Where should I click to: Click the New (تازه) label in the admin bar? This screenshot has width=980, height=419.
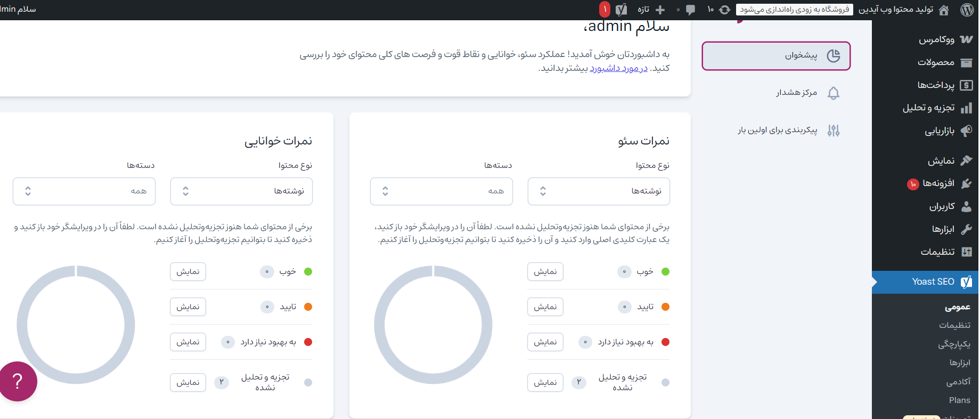643,10
